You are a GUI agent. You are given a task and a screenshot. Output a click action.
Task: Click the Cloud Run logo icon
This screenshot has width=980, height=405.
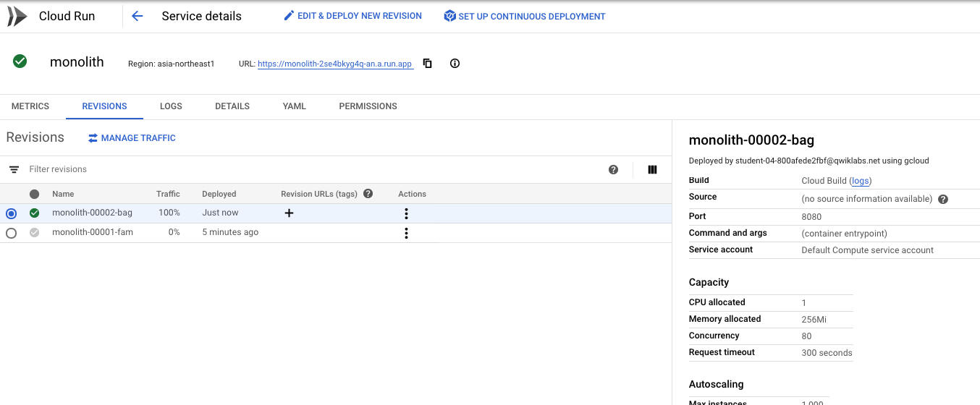tap(17, 16)
